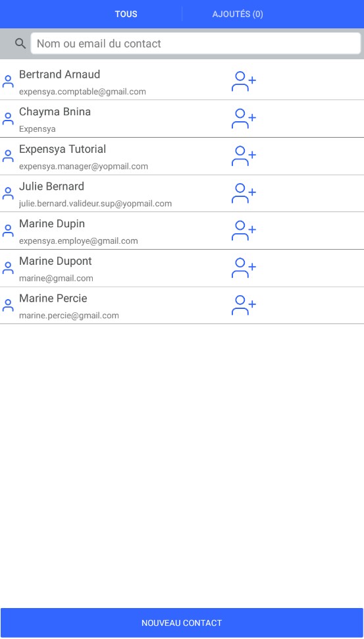Screen dimensions: 364x639
Task: Add Chayma Bnina using the plus-person icon
Action: point(244,119)
